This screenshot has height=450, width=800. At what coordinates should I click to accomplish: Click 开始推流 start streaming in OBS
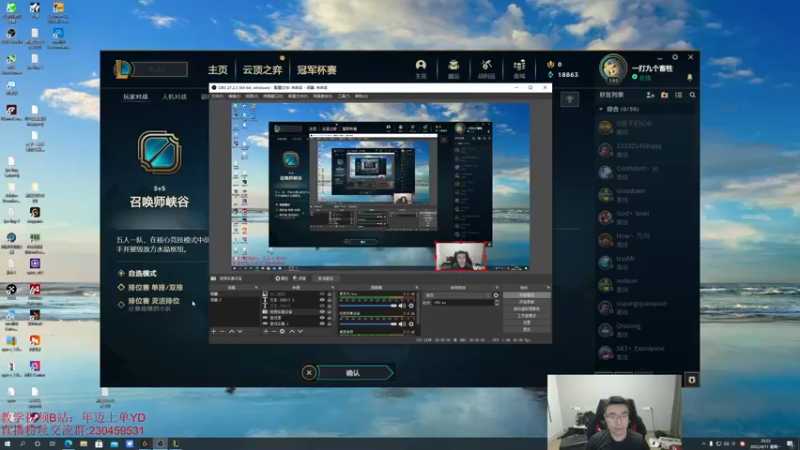coord(527,295)
